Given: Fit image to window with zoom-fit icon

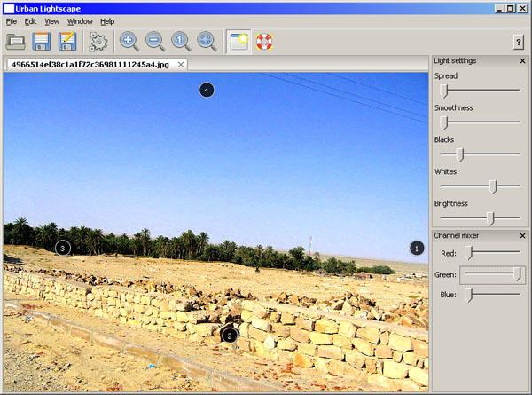Looking at the screenshot, I should [x=207, y=41].
